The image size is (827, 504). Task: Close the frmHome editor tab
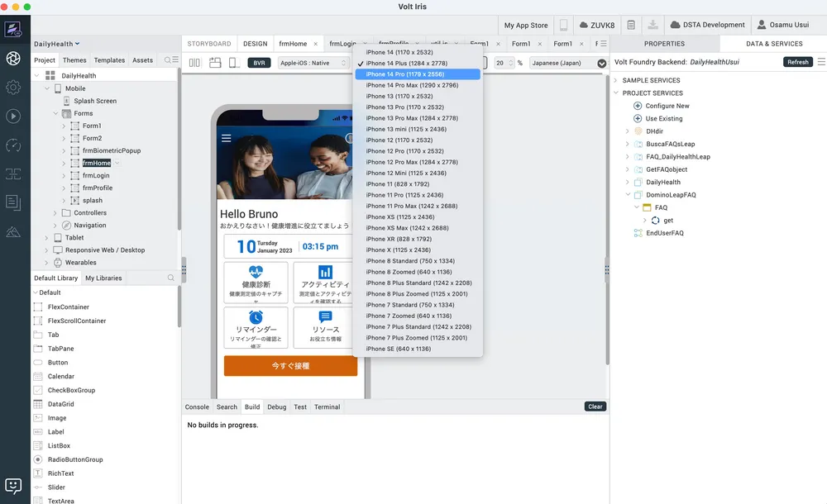click(316, 44)
